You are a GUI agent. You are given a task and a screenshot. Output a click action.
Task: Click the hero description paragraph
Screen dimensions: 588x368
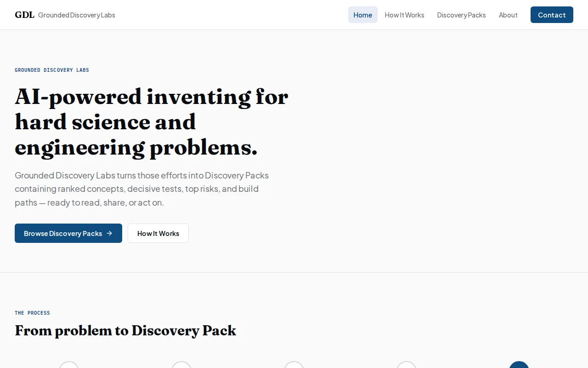pyautogui.click(x=142, y=189)
